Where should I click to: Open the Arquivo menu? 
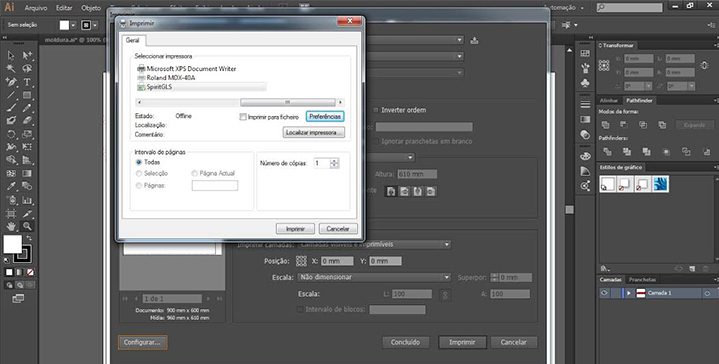(36, 8)
